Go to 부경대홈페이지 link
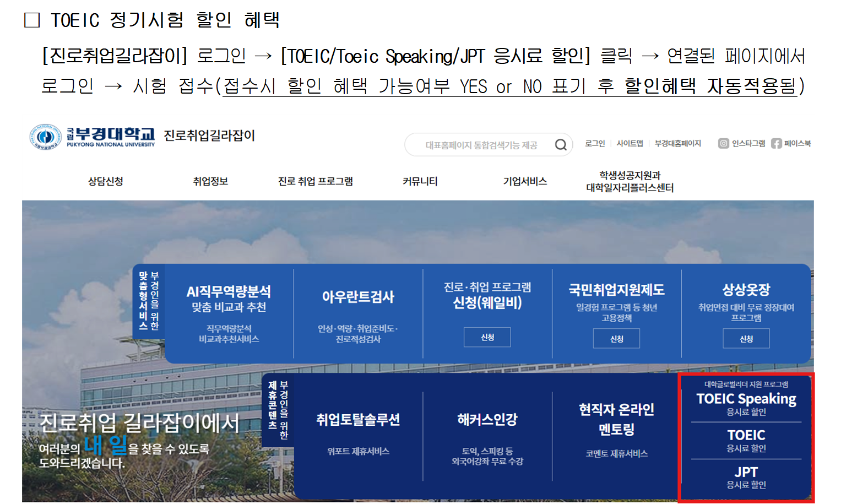Viewport: 841px width, 504px height. [677, 144]
